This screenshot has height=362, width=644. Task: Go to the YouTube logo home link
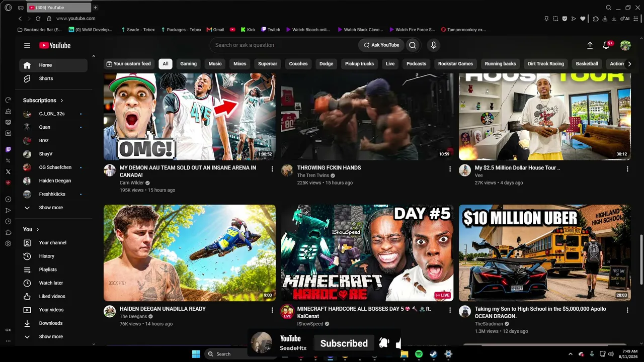pos(55,45)
